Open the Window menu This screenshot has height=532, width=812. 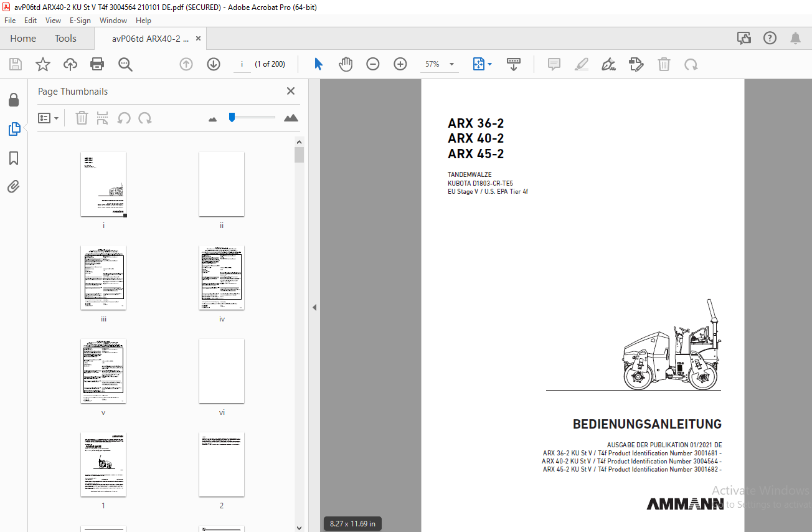pyautogui.click(x=113, y=21)
